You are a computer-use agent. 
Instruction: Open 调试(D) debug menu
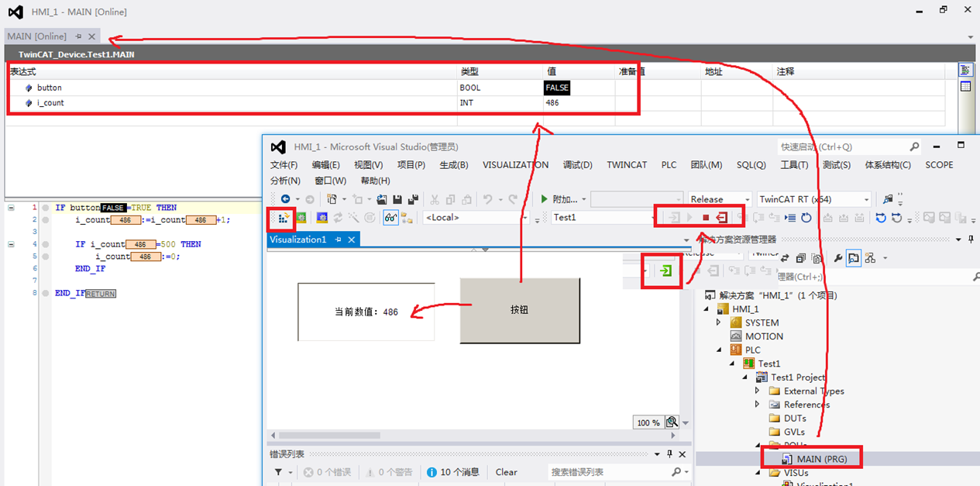(577, 165)
